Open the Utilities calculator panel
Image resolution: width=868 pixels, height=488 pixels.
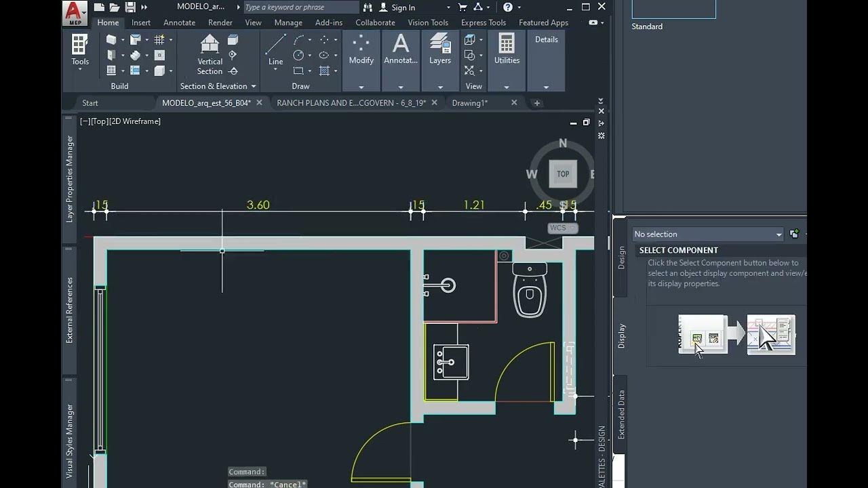pyautogui.click(x=507, y=49)
